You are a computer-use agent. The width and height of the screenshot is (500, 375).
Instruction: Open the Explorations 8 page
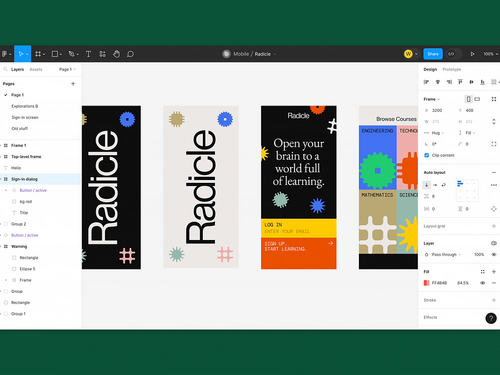pyautogui.click(x=25, y=106)
